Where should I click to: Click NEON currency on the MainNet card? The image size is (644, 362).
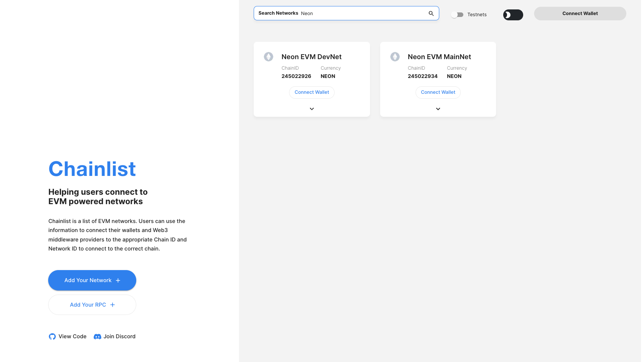pyautogui.click(x=454, y=76)
